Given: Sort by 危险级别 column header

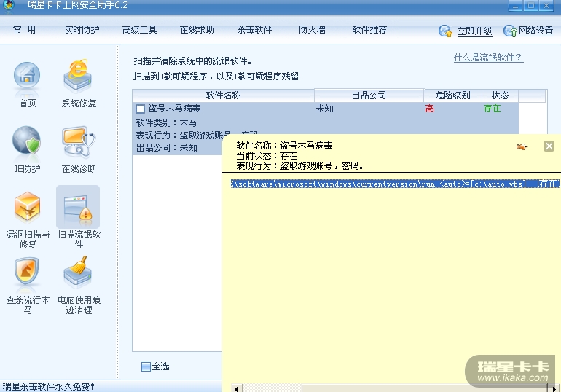Looking at the screenshot, I should 452,95.
